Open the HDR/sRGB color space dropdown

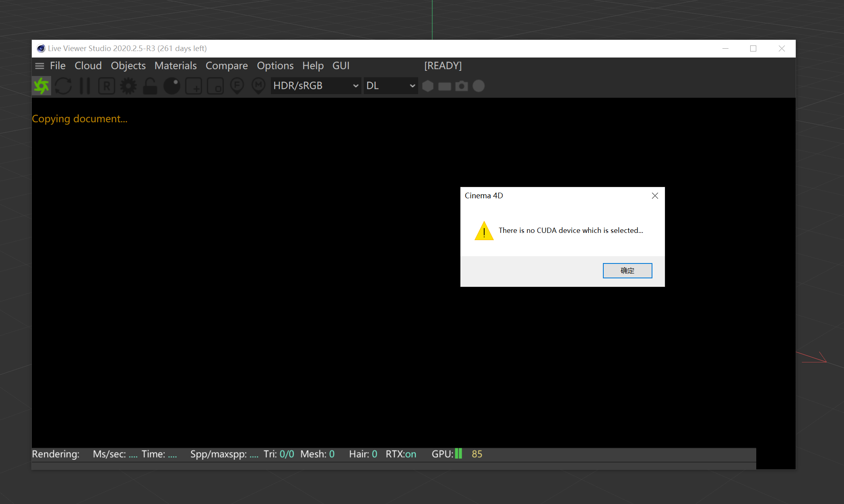[x=316, y=86]
